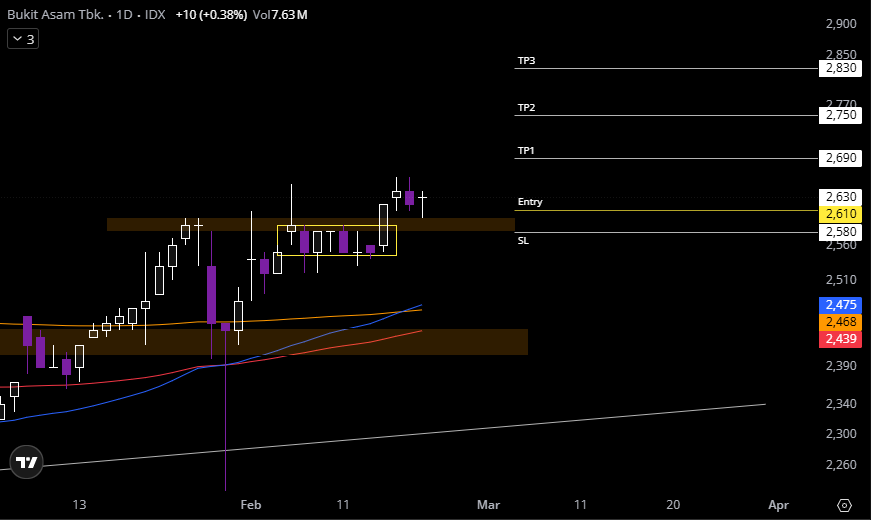Click the 2,630 current price label
The image size is (871, 520).
click(x=840, y=197)
